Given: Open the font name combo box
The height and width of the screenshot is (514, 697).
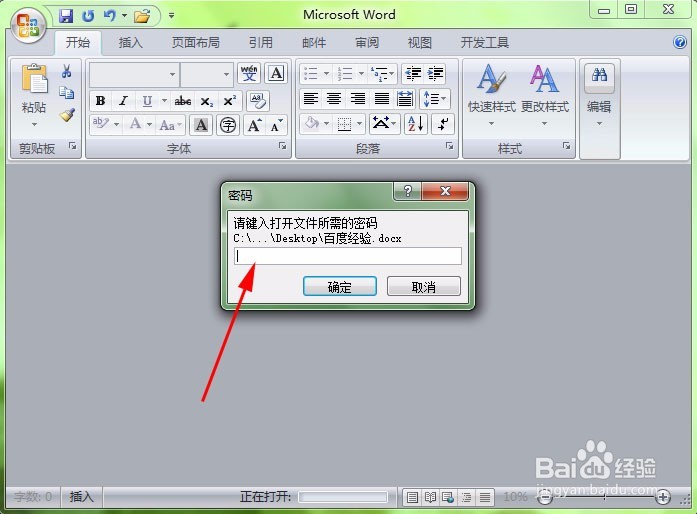Looking at the screenshot, I should (x=134, y=74).
